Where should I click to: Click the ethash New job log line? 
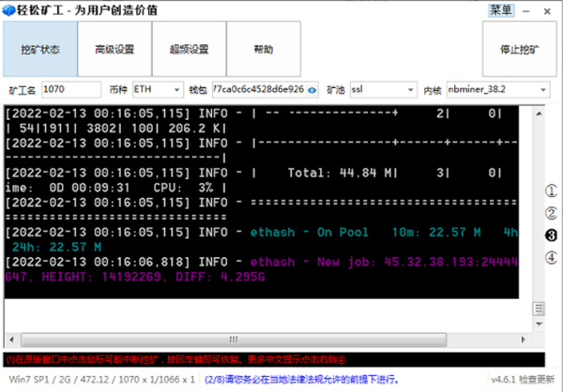click(x=262, y=262)
